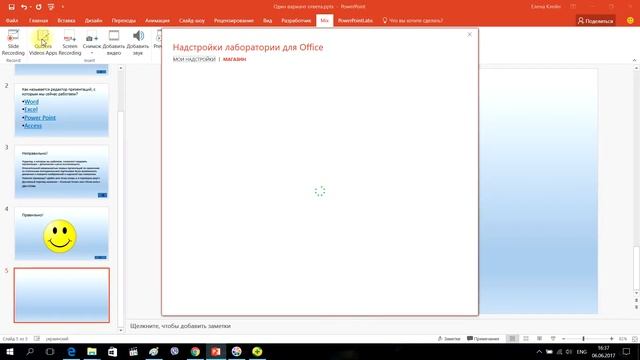Open the Windows Start menu
This screenshot has width=640, height=360.
pos(9,351)
